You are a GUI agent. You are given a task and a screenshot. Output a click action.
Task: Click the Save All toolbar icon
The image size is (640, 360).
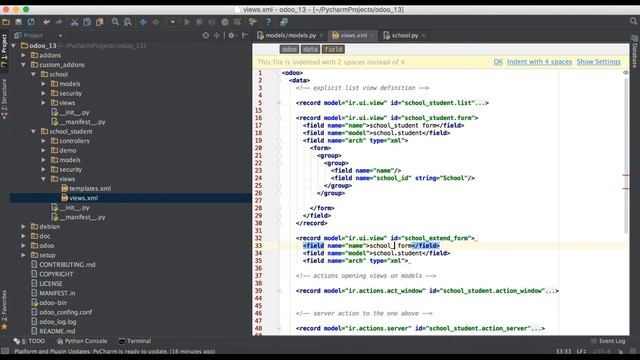[18, 22]
